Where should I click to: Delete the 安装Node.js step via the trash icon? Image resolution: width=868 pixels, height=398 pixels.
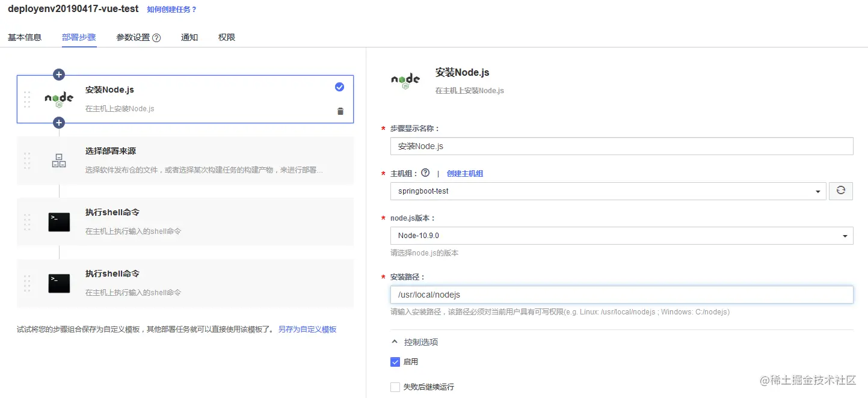339,111
